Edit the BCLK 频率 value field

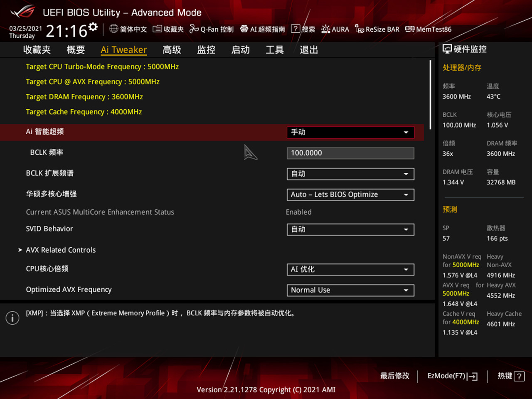[x=350, y=153]
